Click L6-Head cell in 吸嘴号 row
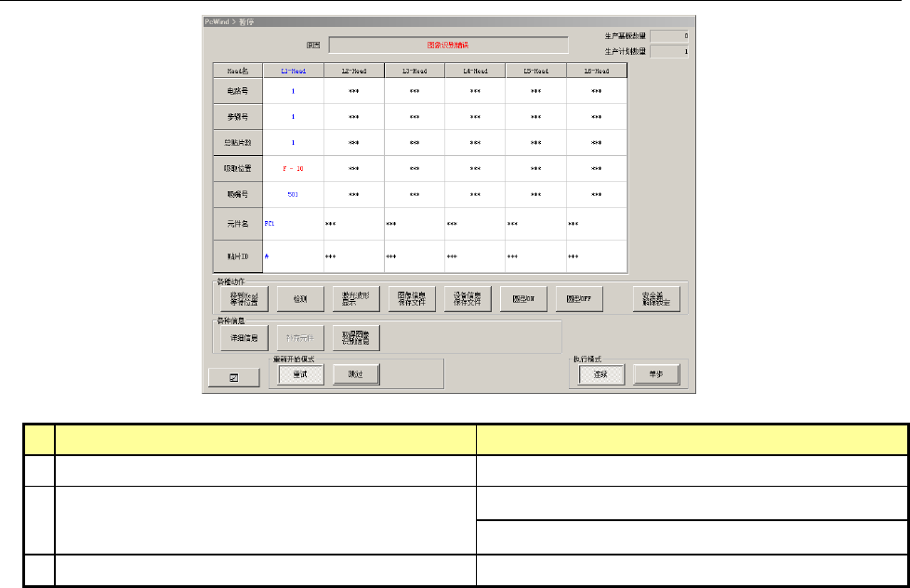The width and height of the screenshot is (910, 588). pos(597,195)
